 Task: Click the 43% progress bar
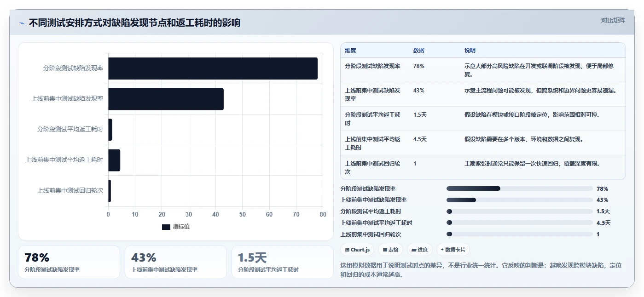[520, 200]
